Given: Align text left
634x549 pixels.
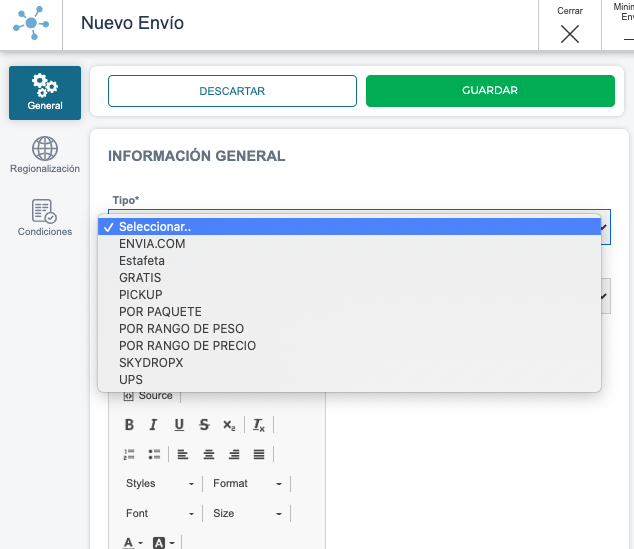Looking at the screenshot, I should [x=183, y=454].
